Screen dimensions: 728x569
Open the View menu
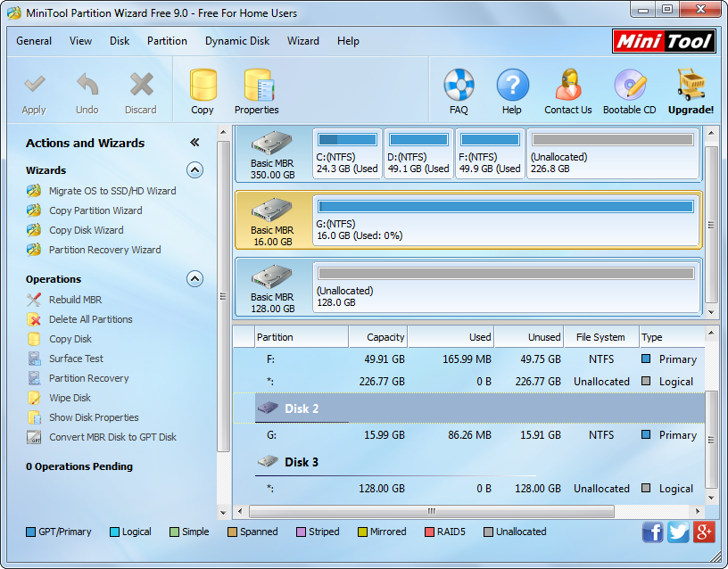[x=81, y=41]
